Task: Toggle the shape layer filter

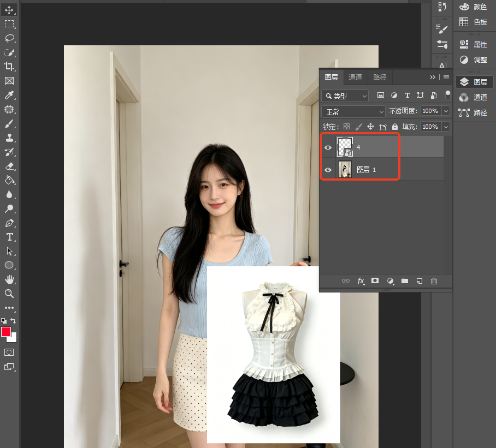Action: click(421, 95)
